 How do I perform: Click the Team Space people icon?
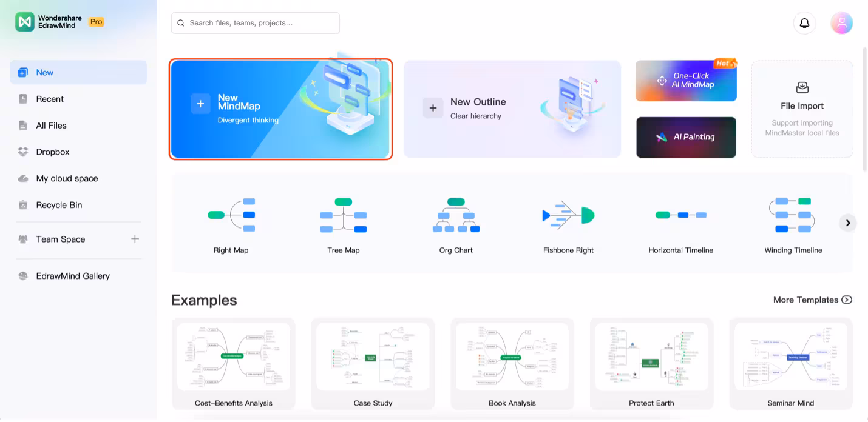click(x=23, y=239)
